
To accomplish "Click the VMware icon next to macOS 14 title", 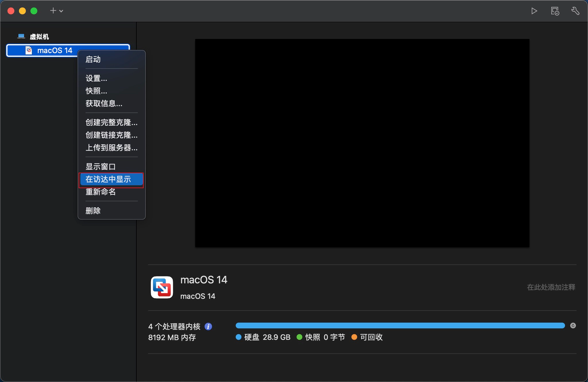I will [162, 287].
